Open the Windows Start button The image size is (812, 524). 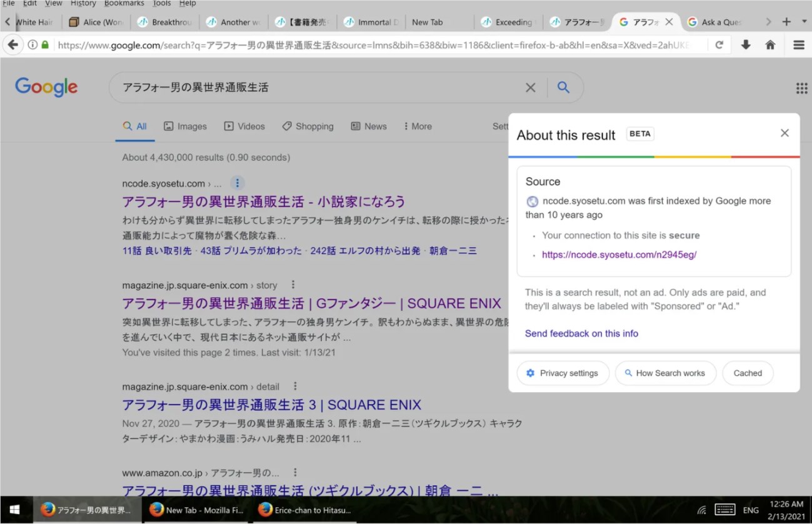[x=16, y=510]
